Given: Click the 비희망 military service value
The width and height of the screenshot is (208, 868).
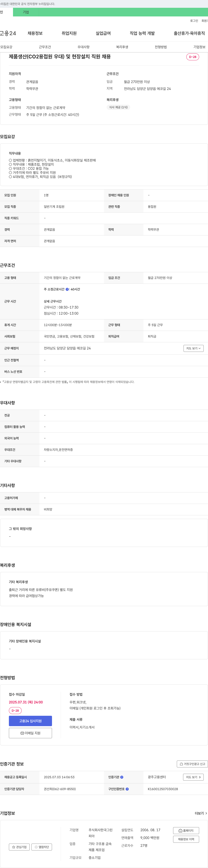Looking at the screenshot, I should coord(48,510).
